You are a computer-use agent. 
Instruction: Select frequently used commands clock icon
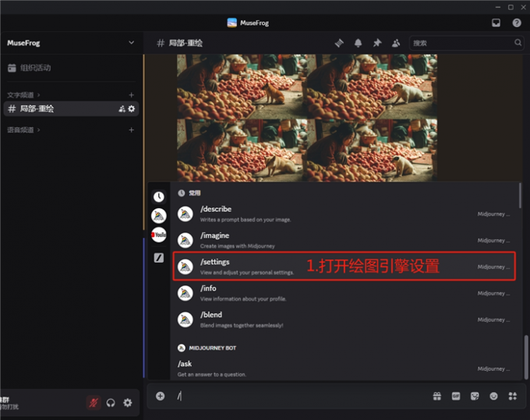(158, 196)
